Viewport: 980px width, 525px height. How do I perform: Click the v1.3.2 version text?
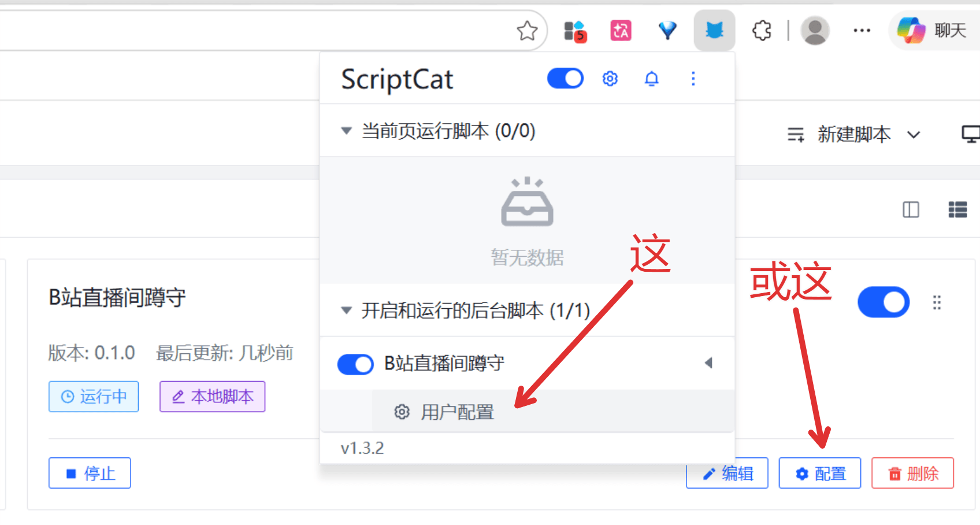(x=362, y=448)
